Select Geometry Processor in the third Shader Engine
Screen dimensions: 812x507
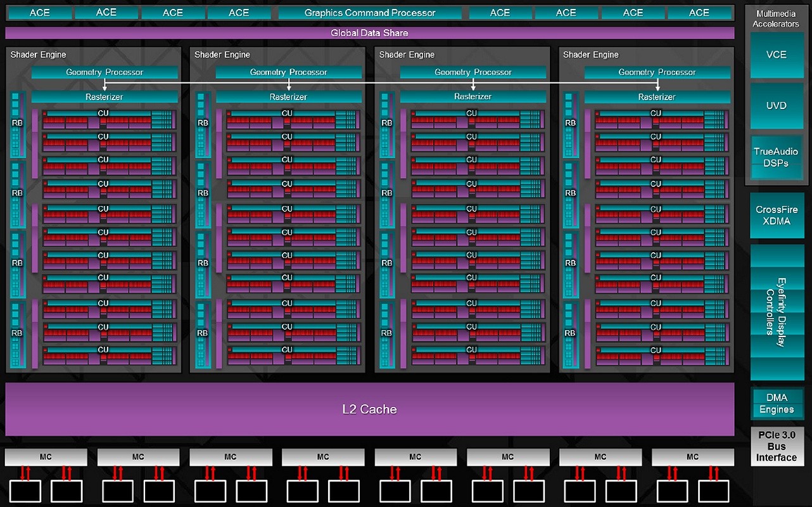(x=473, y=72)
